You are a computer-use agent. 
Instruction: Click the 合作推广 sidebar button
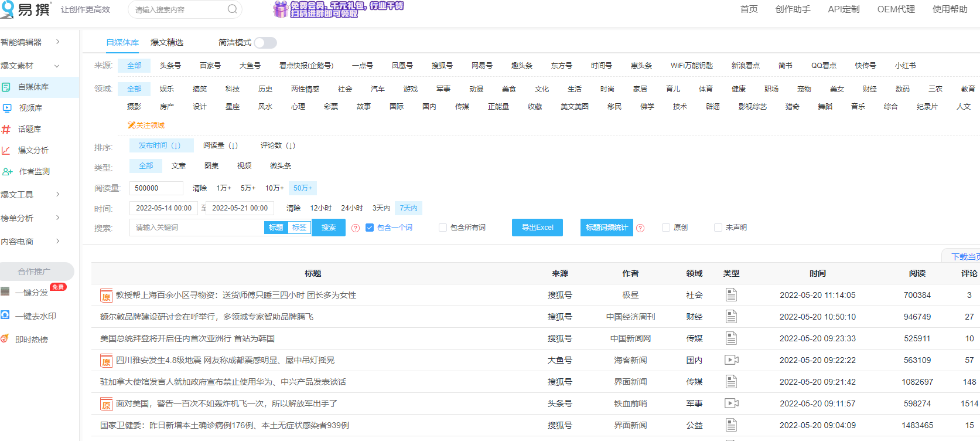(x=36, y=272)
